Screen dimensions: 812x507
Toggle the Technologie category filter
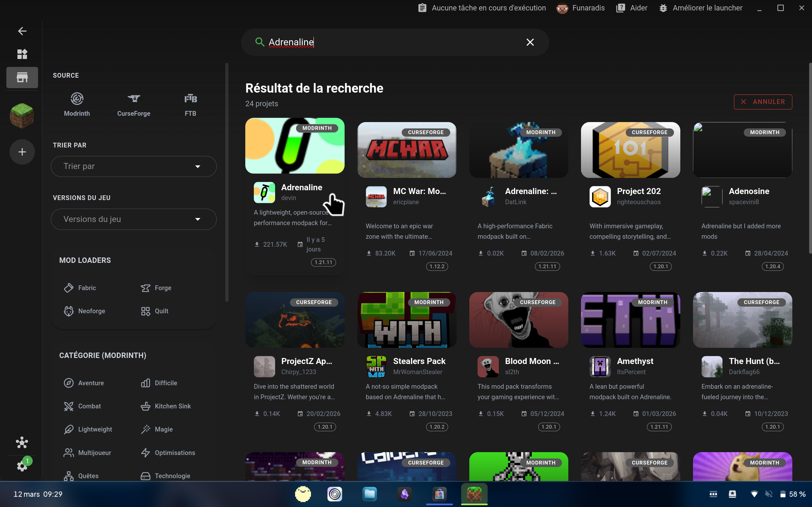click(x=165, y=476)
